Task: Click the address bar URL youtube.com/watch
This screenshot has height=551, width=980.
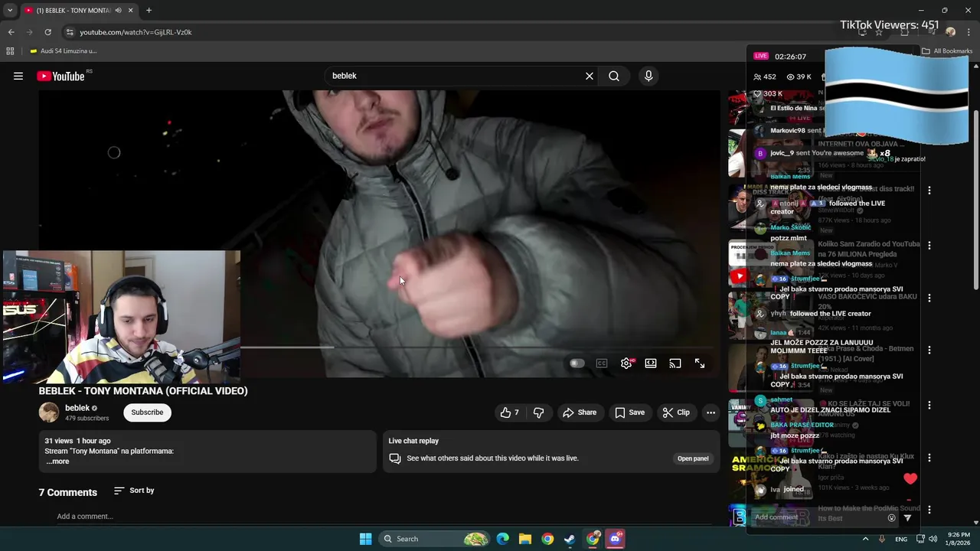Action: (136, 32)
